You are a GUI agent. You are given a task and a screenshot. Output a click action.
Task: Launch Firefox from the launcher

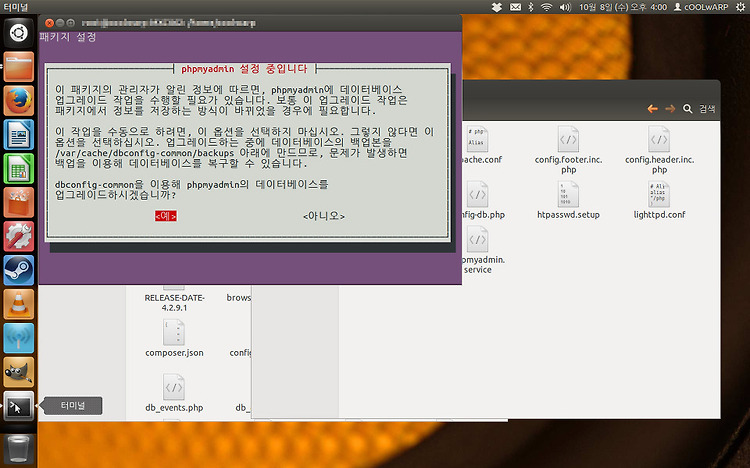[x=19, y=101]
